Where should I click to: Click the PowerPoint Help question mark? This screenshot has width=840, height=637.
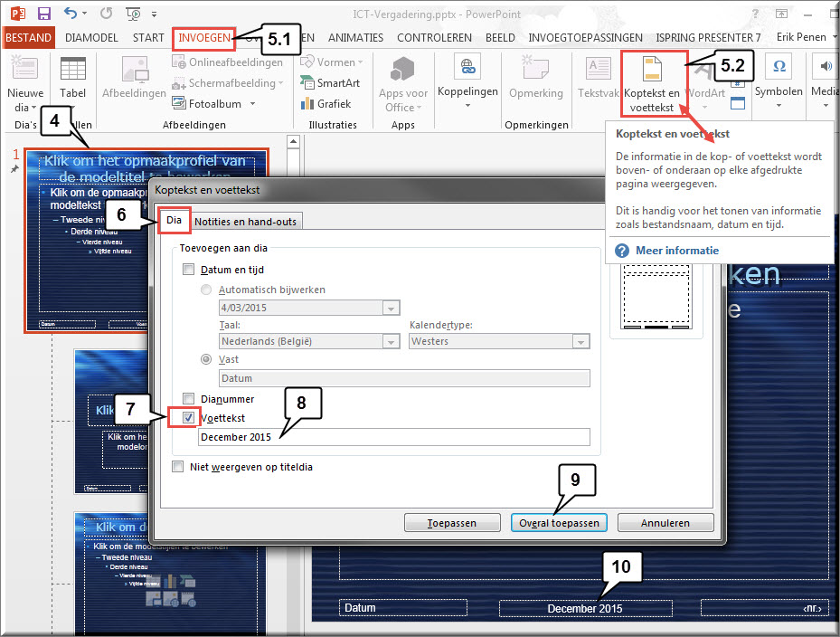click(755, 14)
